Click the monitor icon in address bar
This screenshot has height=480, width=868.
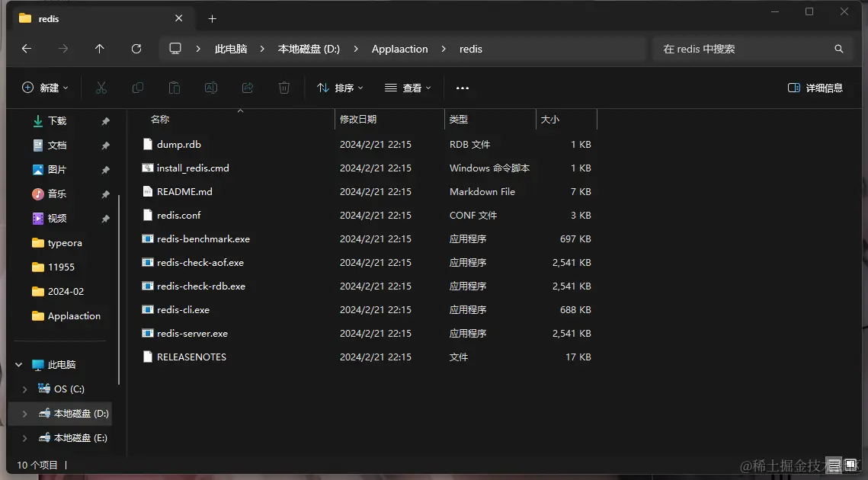point(175,49)
